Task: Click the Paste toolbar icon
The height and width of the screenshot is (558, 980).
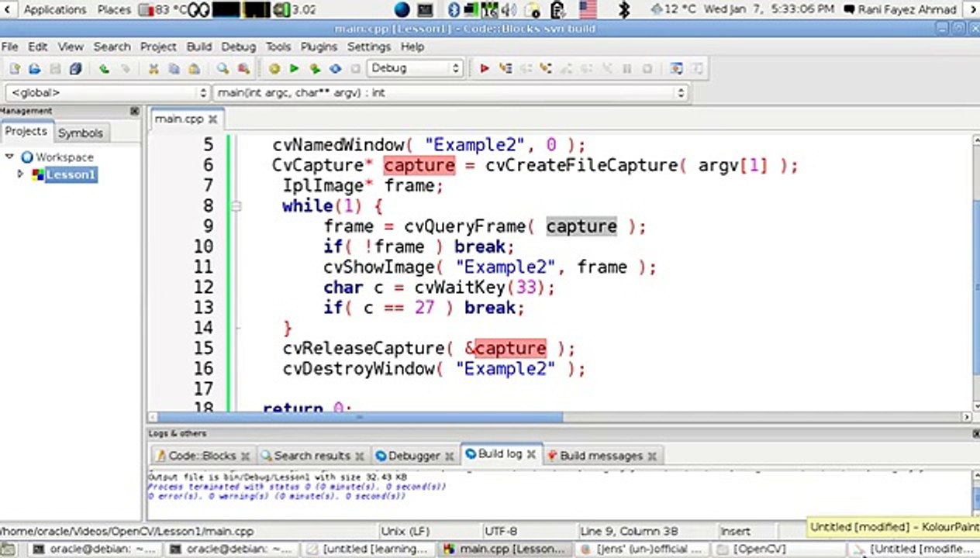Action: (x=194, y=68)
